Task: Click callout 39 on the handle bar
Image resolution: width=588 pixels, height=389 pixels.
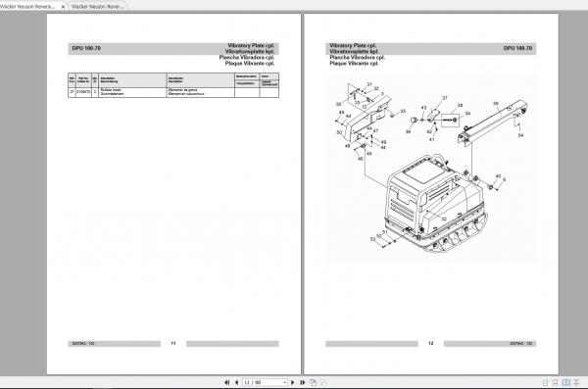Action: point(496,104)
